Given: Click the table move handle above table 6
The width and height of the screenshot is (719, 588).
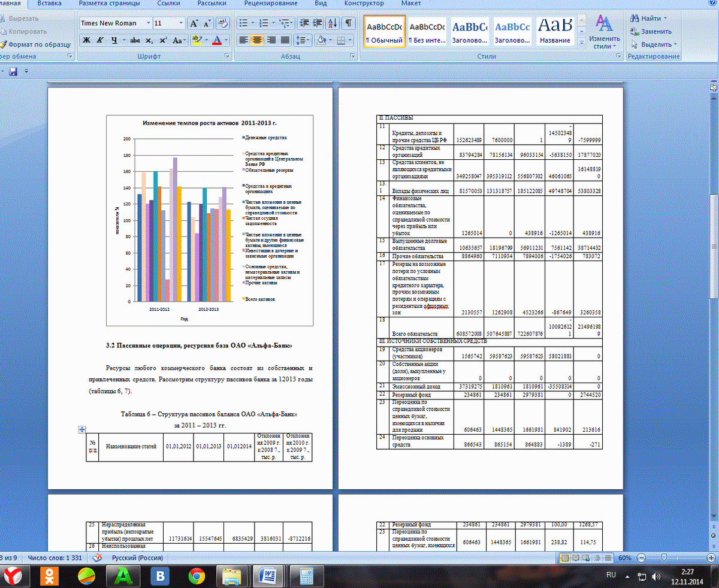Looking at the screenshot, I should [x=82, y=429].
